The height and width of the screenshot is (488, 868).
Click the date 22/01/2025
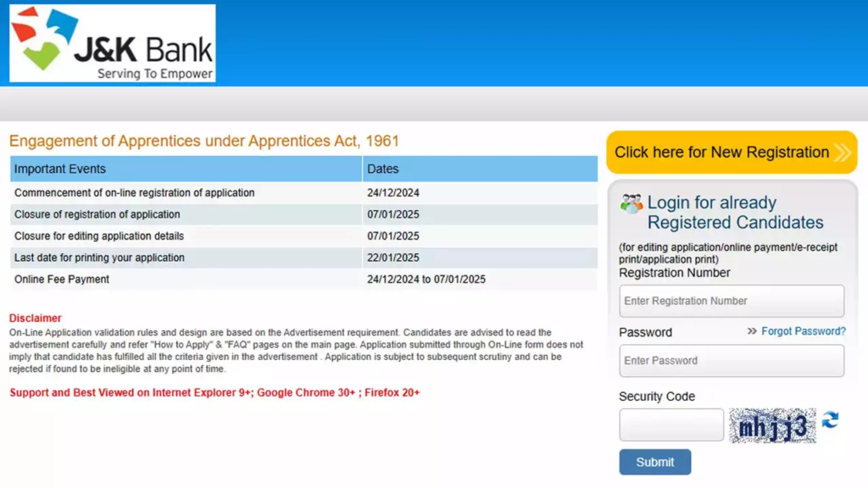393,258
